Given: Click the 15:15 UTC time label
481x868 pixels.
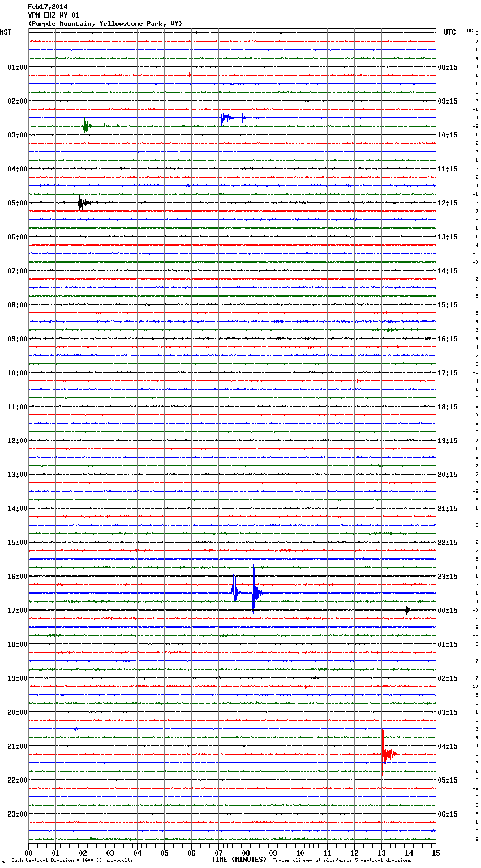Looking at the screenshot, I should [448, 305].
